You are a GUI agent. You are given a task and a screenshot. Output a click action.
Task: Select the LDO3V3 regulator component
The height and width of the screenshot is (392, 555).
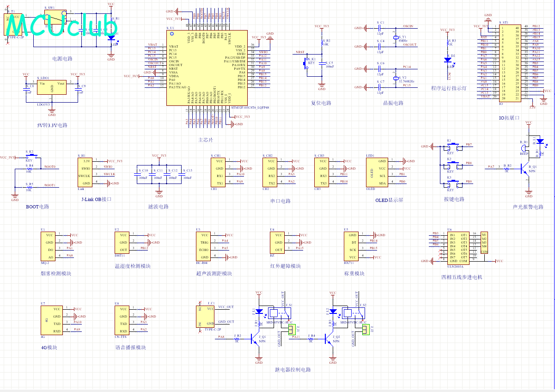point(52,88)
